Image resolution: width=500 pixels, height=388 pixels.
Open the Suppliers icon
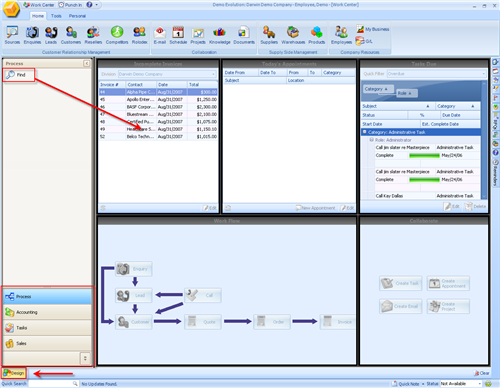pyautogui.click(x=269, y=35)
